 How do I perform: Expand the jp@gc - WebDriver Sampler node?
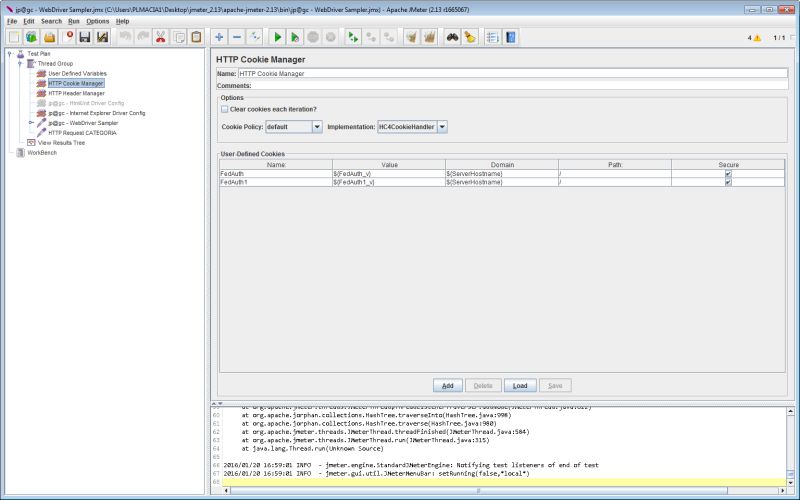pos(31,123)
